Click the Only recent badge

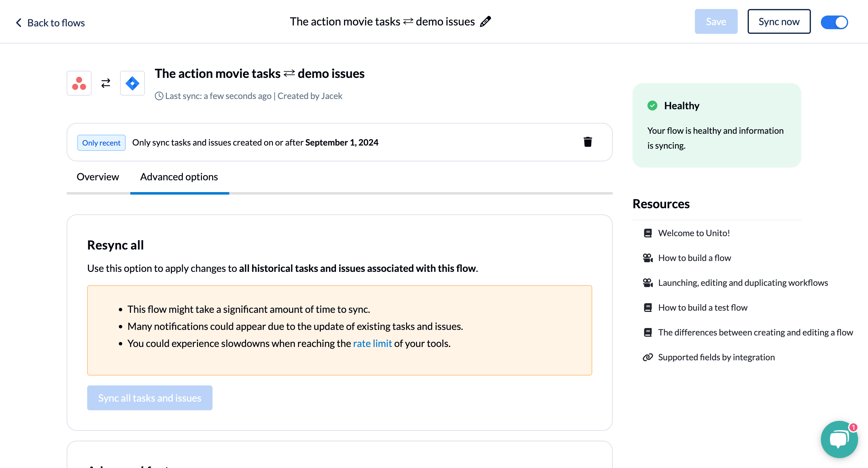101,143
